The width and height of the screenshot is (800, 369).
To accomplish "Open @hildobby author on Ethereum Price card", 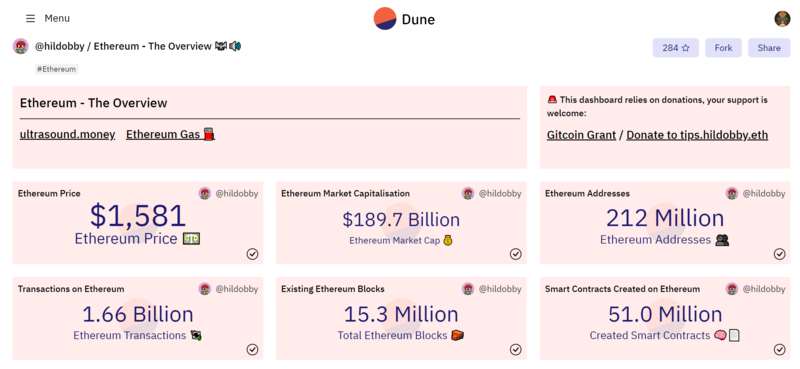I will [x=236, y=193].
